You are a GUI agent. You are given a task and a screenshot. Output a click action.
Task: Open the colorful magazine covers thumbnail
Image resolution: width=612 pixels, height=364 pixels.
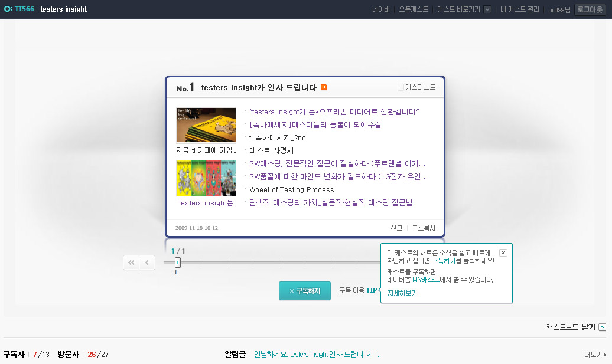tap(206, 178)
